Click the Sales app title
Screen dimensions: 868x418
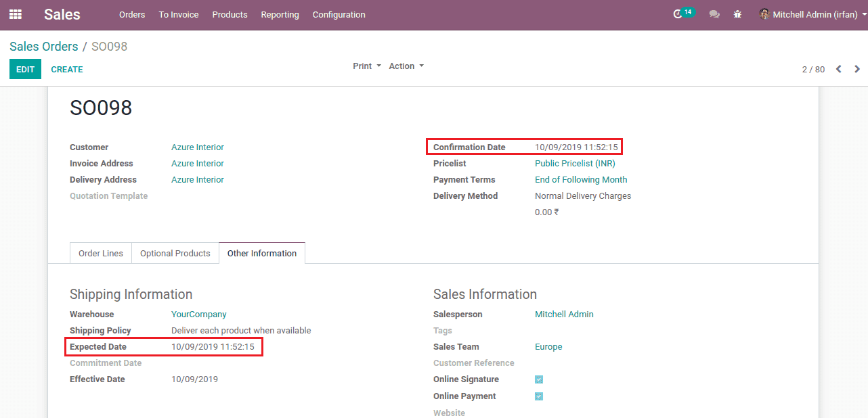(x=62, y=14)
